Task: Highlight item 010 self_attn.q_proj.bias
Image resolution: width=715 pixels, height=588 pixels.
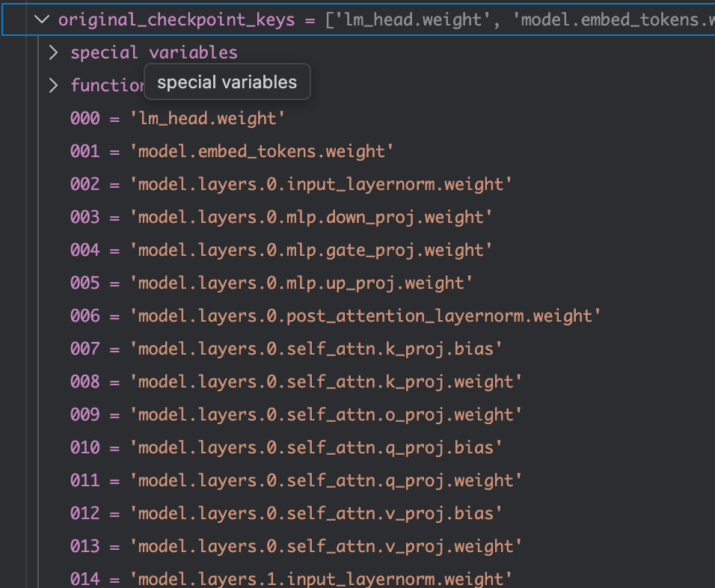Action: pyautogui.click(x=286, y=447)
